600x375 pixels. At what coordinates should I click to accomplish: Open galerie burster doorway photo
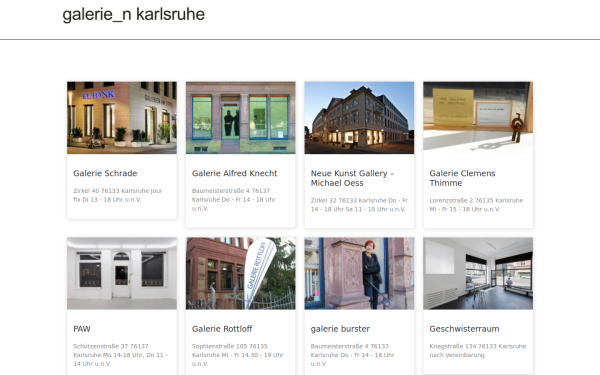(x=359, y=273)
